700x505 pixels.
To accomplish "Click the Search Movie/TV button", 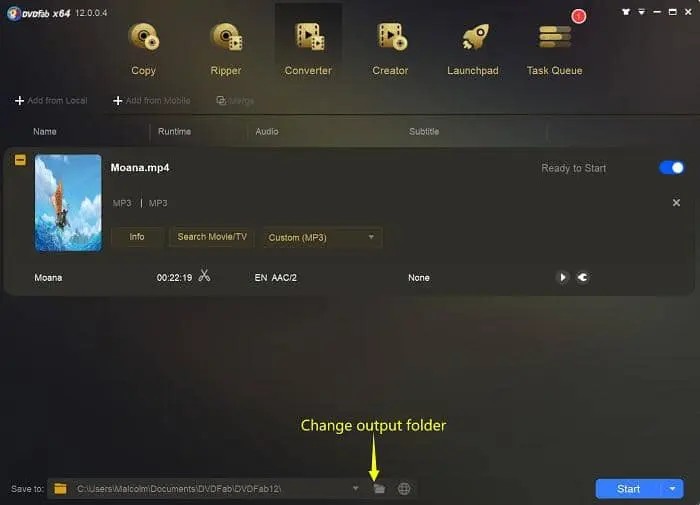I will click(x=212, y=237).
